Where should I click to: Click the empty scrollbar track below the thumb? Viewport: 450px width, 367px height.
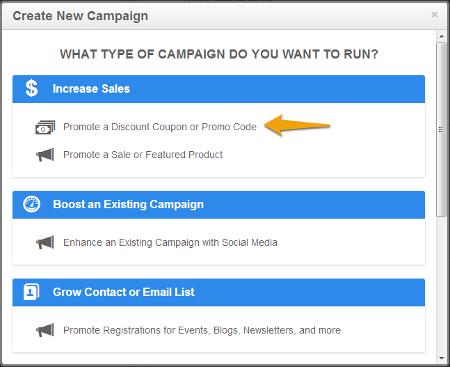(442, 285)
